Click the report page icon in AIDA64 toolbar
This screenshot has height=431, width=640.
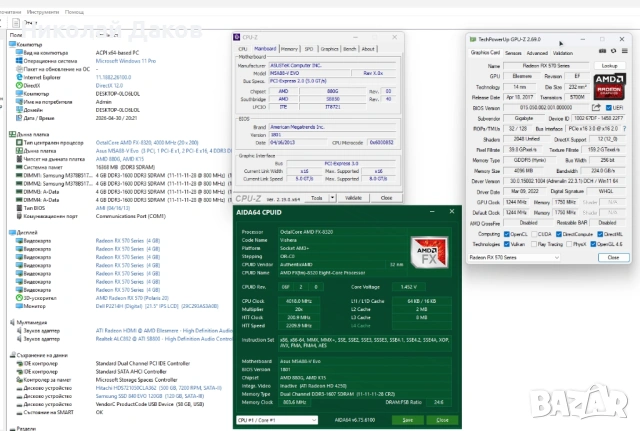(x=16, y=23)
